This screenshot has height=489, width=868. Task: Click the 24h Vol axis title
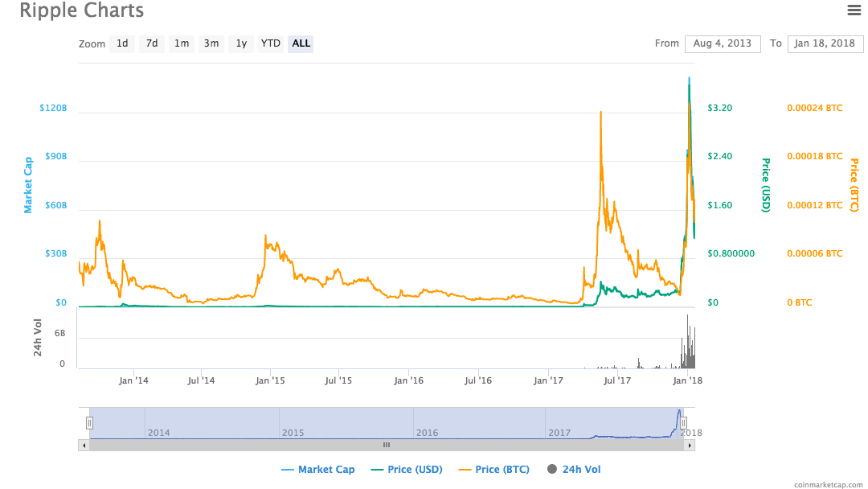point(38,337)
